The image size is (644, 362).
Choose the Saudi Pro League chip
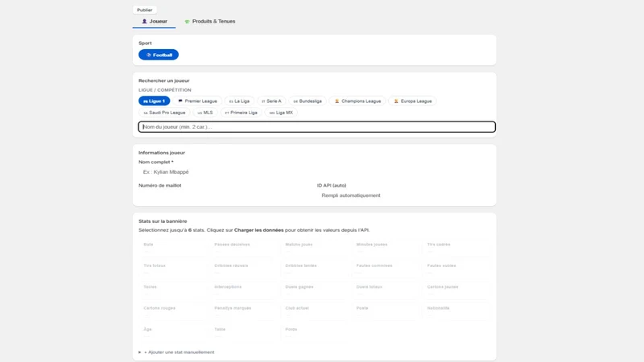click(164, 113)
